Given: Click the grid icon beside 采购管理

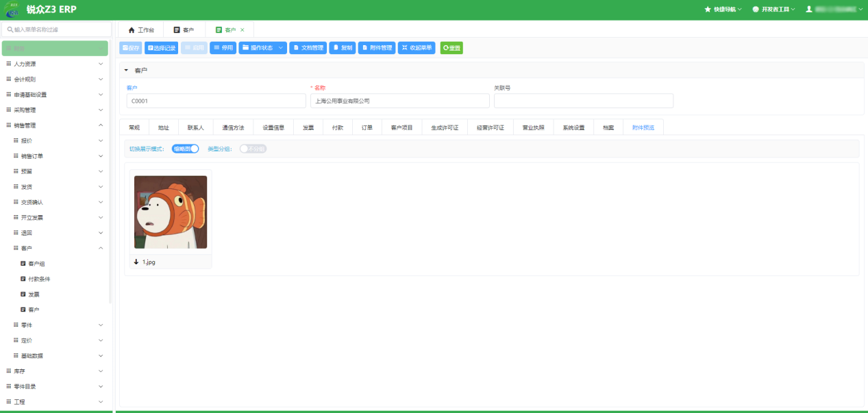Looking at the screenshot, I should click(x=9, y=110).
